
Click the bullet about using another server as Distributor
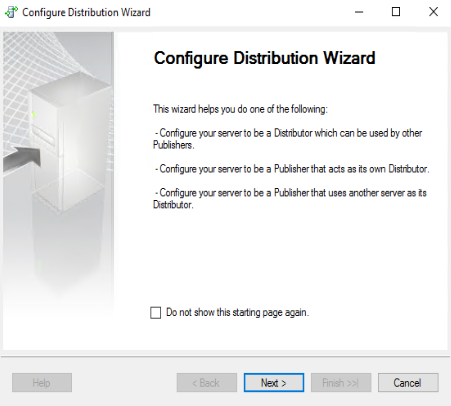pos(290,198)
